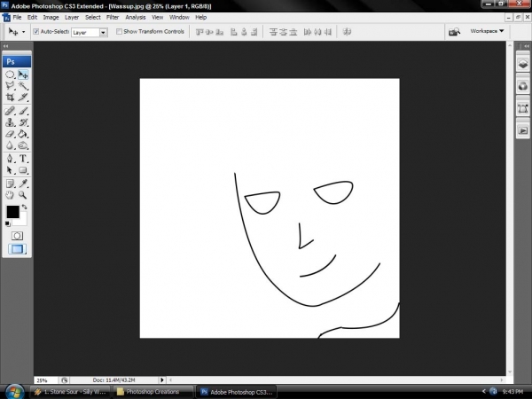Open the Window menu
The image size is (532, 399).
click(179, 18)
